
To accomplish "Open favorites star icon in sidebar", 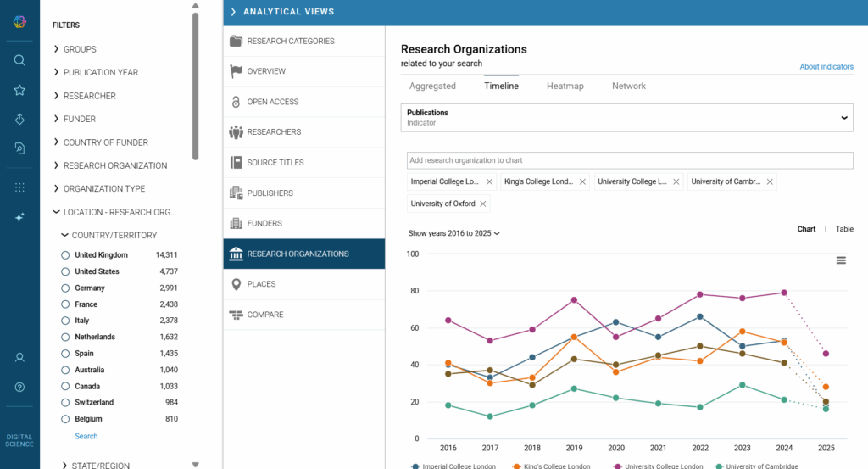I will click(19, 90).
